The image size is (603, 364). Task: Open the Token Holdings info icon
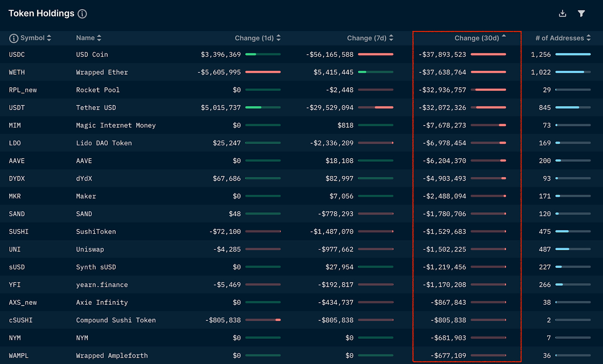pyautogui.click(x=82, y=14)
